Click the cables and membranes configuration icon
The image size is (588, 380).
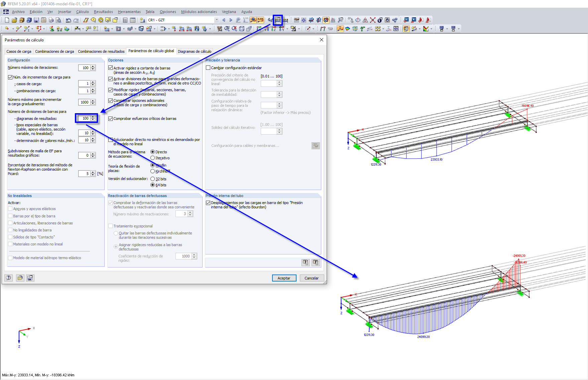[316, 146]
